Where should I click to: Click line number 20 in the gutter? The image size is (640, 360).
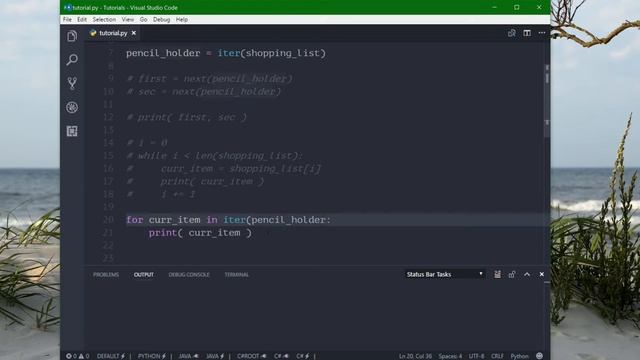[108, 220]
